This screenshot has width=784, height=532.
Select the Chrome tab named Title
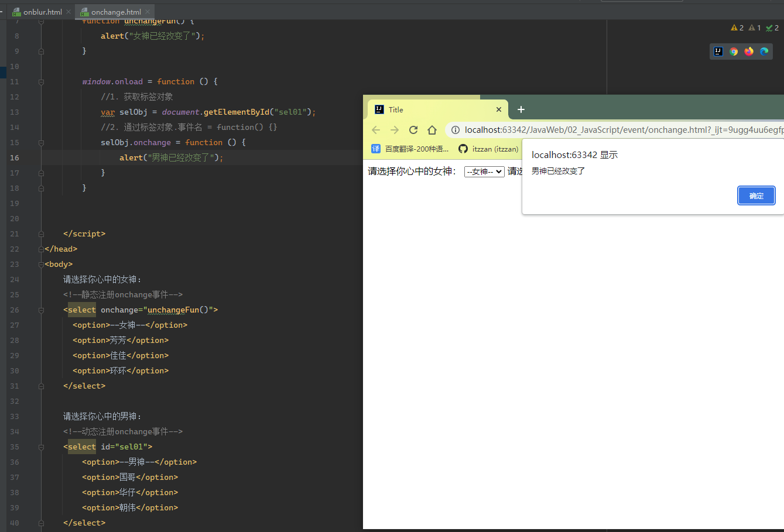click(x=437, y=109)
